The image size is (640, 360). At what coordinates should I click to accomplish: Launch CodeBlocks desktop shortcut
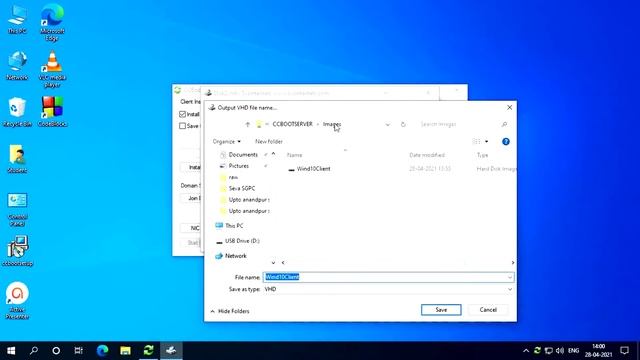52,112
